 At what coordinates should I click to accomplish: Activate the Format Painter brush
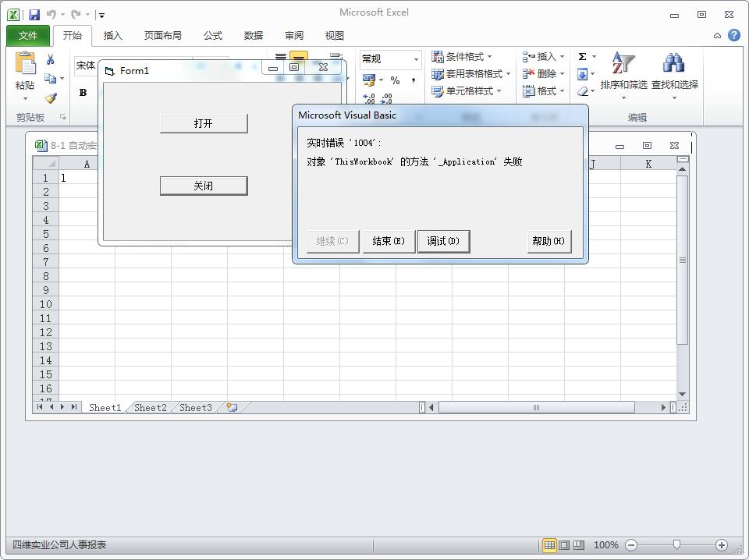pyautogui.click(x=51, y=97)
